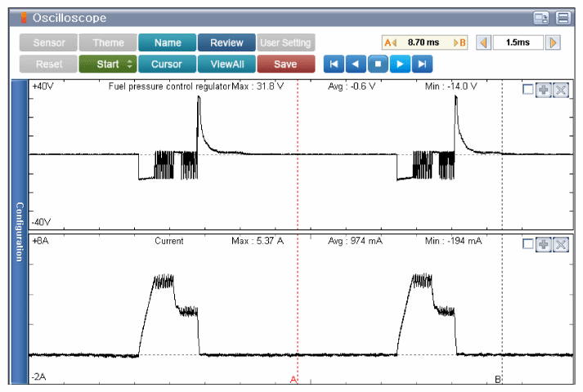This screenshot has width=583, height=392.
Task: Close the Current channel graph
Action: [x=560, y=245]
